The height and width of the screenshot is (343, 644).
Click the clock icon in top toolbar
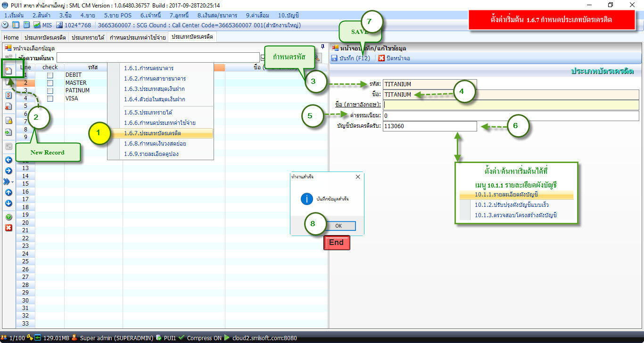click(x=5, y=25)
